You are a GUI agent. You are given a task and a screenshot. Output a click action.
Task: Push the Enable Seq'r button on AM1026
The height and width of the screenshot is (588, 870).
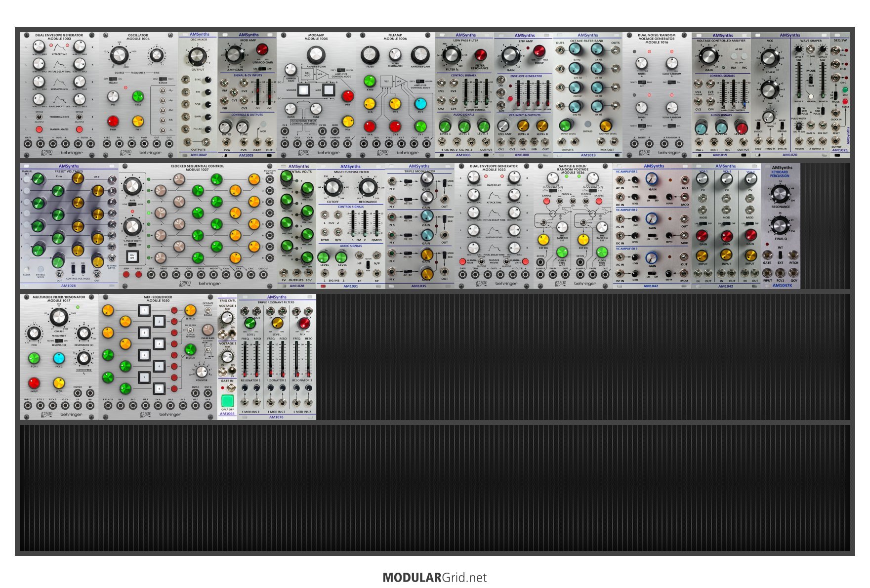[41, 269]
